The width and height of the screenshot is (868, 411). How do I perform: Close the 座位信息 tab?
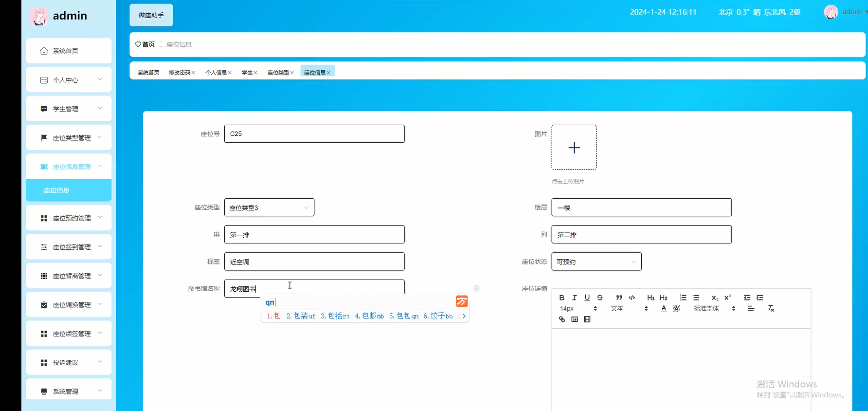(328, 73)
